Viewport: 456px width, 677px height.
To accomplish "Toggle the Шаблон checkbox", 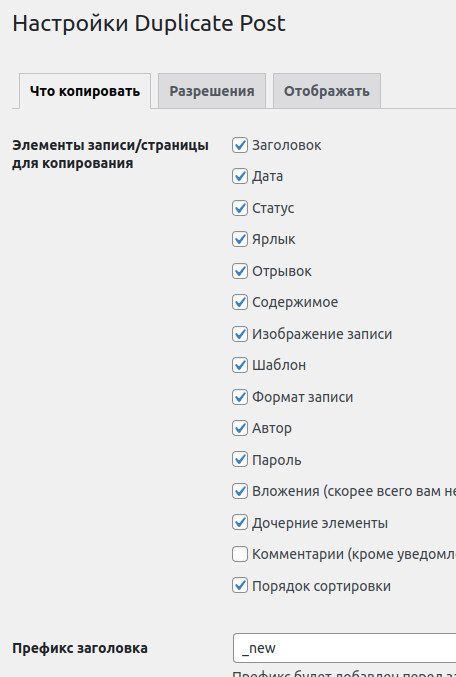I will [x=240, y=365].
